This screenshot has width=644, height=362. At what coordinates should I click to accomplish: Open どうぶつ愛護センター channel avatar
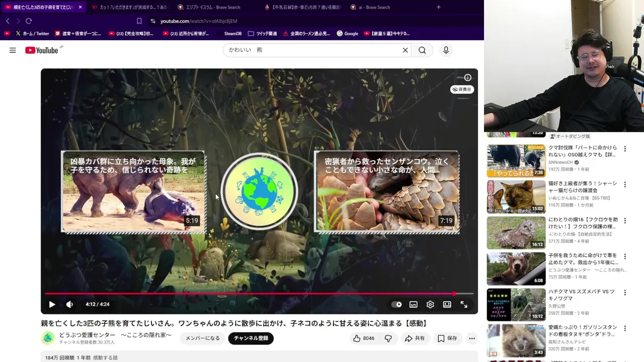pos(48,338)
